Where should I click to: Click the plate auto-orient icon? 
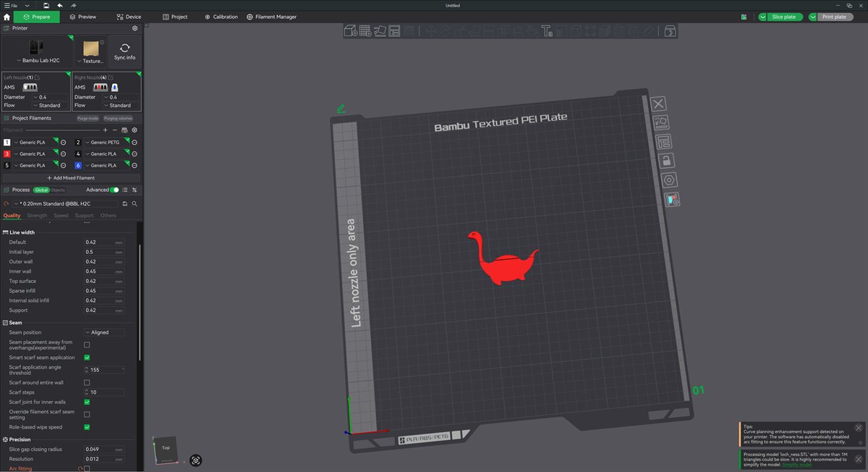(x=660, y=123)
